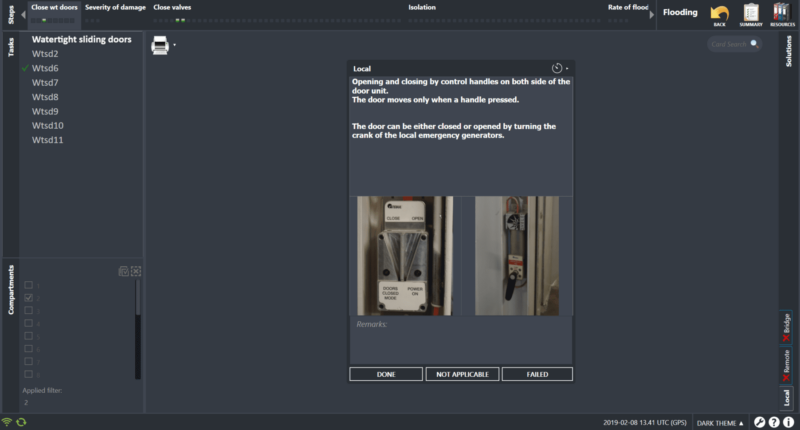Clear all compartment selections icon
800x430 pixels.
(x=136, y=271)
